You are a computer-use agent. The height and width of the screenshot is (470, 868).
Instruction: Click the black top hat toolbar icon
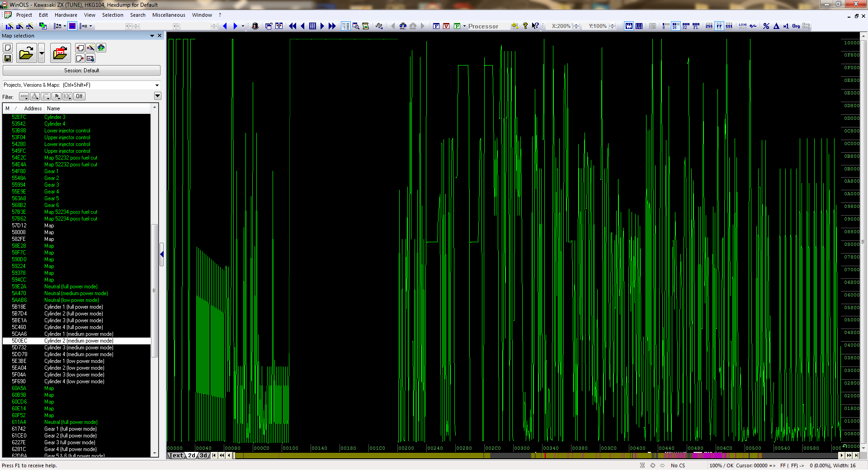255,26
